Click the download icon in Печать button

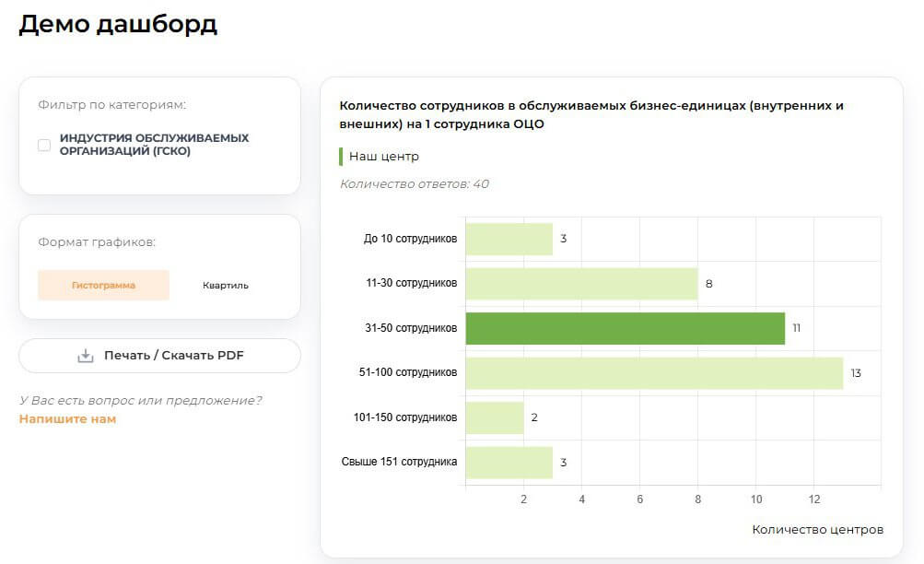point(86,355)
